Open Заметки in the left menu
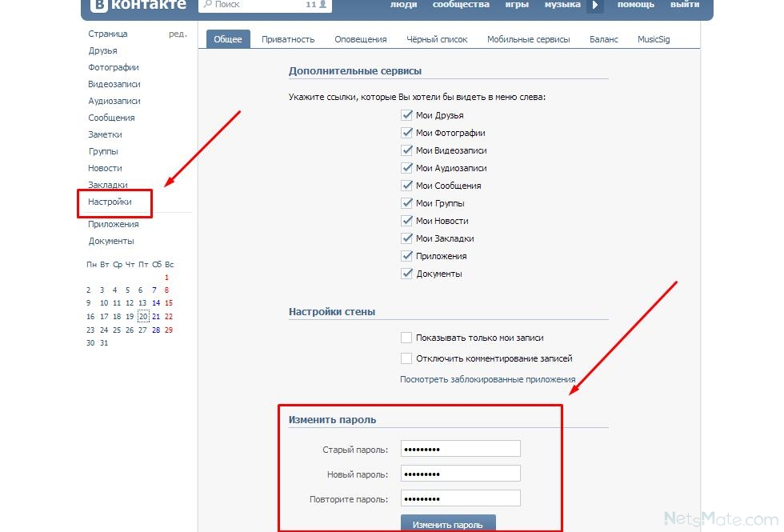784x532 pixels. pos(105,134)
